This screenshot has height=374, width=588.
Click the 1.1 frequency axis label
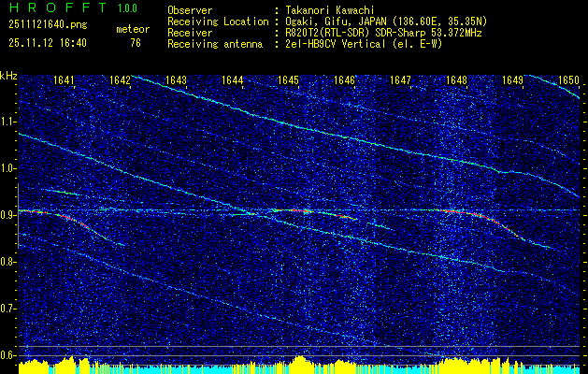click(x=9, y=122)
